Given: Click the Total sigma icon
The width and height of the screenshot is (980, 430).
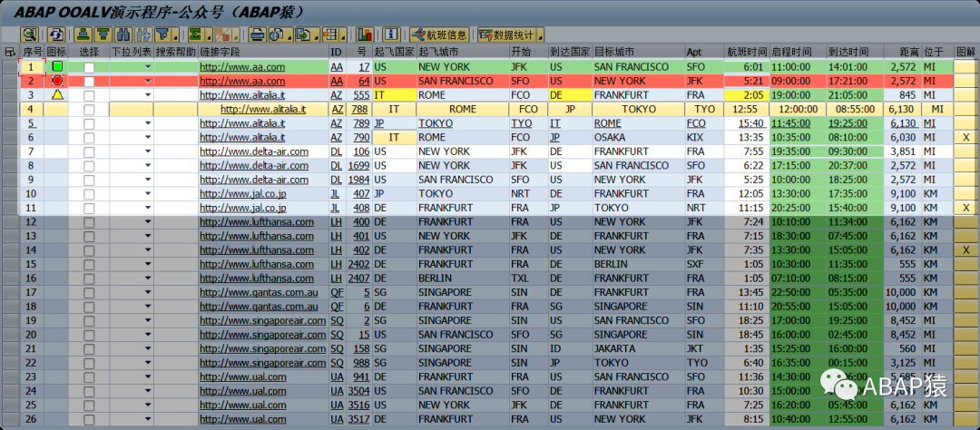Looking at the screenshot, I should coord(194,34).
